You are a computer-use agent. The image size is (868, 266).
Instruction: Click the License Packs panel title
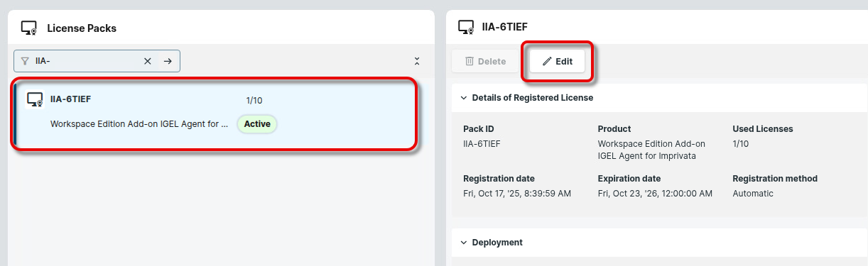(x=82, y=28)
